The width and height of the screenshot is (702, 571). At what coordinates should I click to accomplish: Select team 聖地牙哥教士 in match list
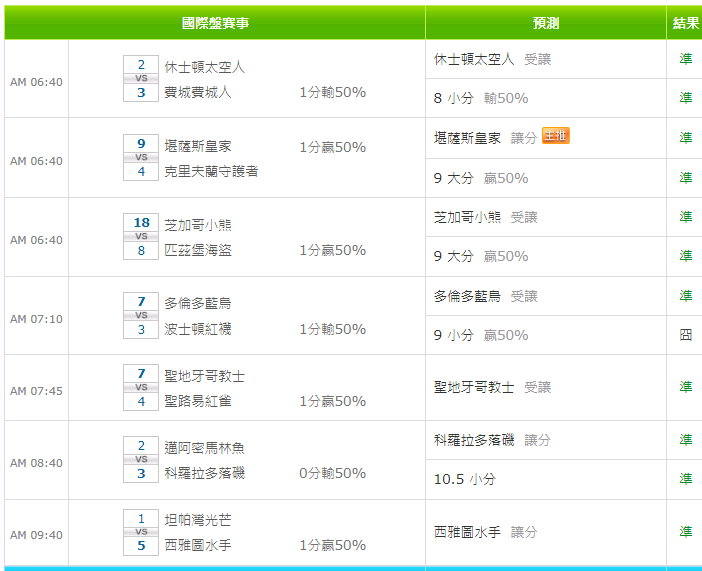tap(204, 376)
